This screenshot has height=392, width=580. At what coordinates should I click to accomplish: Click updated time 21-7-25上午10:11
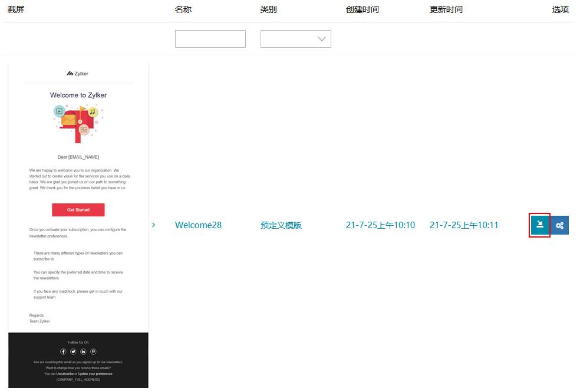point(464,225)
